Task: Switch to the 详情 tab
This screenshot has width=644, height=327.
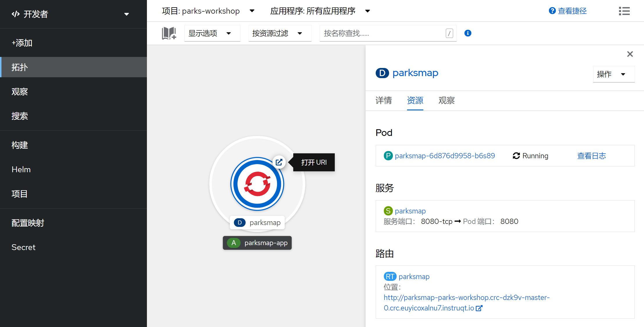Action: [384, 100]
